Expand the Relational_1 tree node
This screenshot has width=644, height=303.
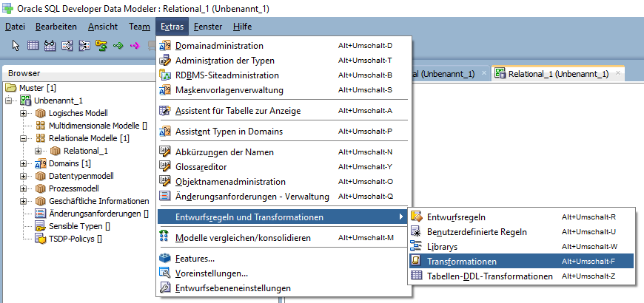click(38, 151)
